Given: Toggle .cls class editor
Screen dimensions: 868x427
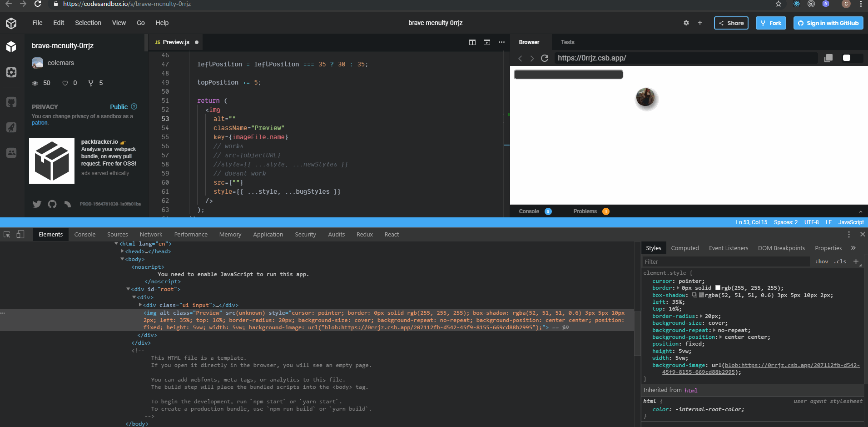Looking at the screenshot, I should (840, 261).
